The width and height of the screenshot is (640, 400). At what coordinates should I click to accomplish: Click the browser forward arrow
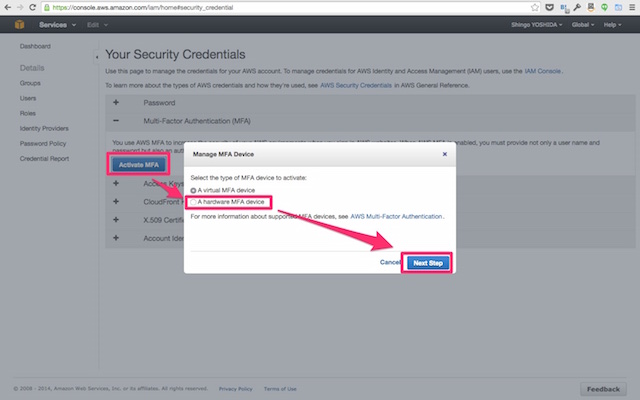20,7
